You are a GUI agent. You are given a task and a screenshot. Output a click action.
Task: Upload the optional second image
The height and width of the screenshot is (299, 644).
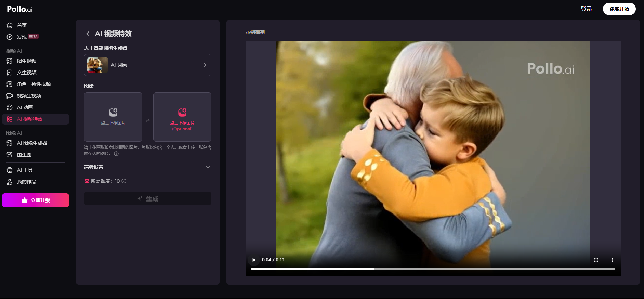click(182, 117)
